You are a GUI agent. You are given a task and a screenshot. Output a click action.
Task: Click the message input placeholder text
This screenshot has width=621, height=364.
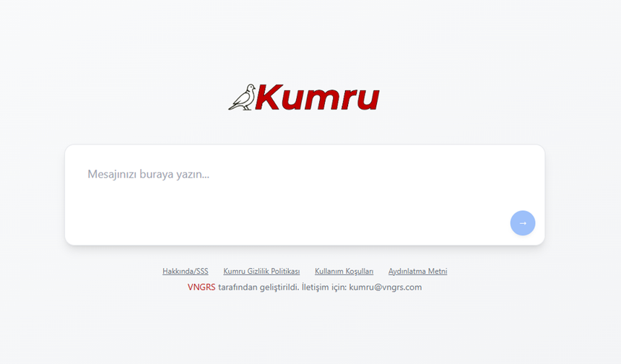coord(148,174)
